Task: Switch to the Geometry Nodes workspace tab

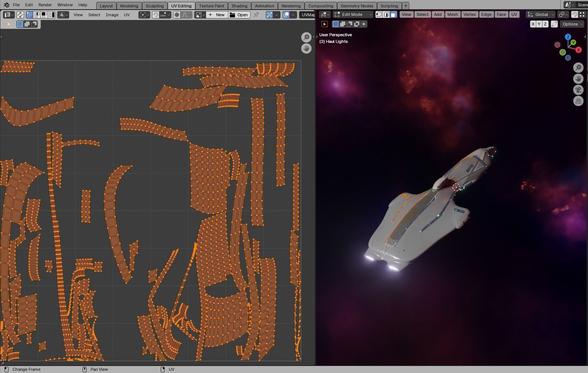Action: [x=357, y=6]
